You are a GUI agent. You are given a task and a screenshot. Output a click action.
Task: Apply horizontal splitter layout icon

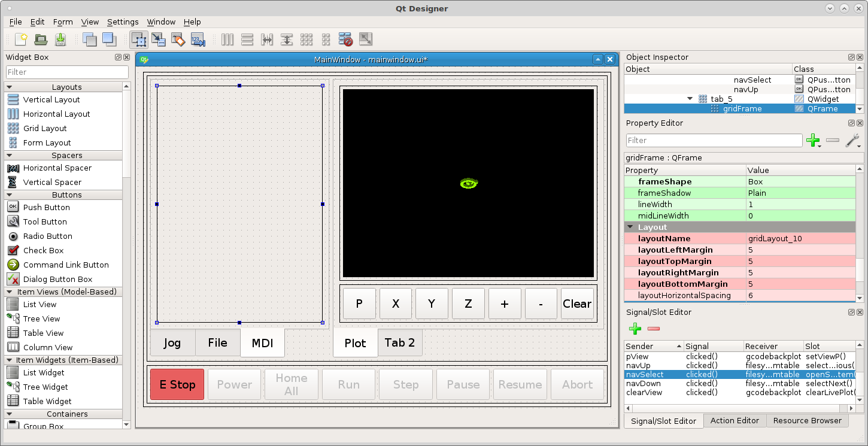[x=267, y=40]
